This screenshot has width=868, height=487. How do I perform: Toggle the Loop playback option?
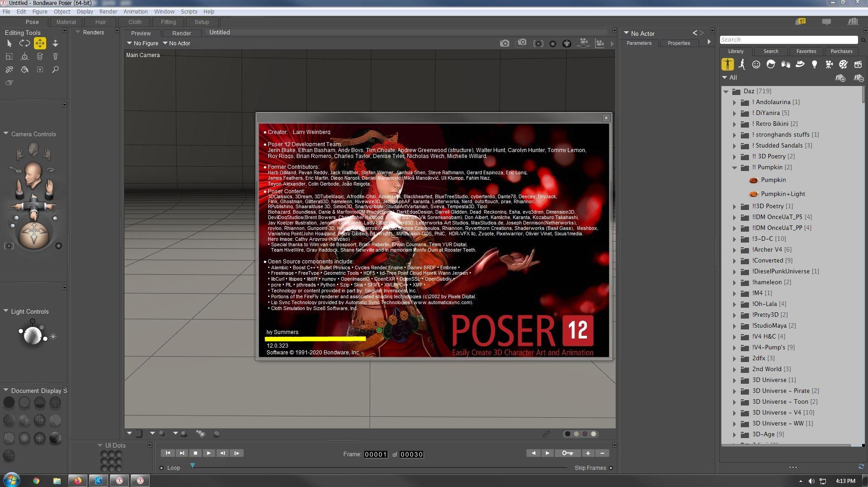point(162,468)
